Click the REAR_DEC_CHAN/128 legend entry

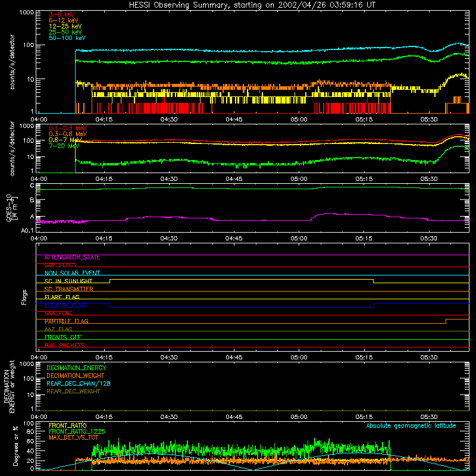tap(79, 384)
